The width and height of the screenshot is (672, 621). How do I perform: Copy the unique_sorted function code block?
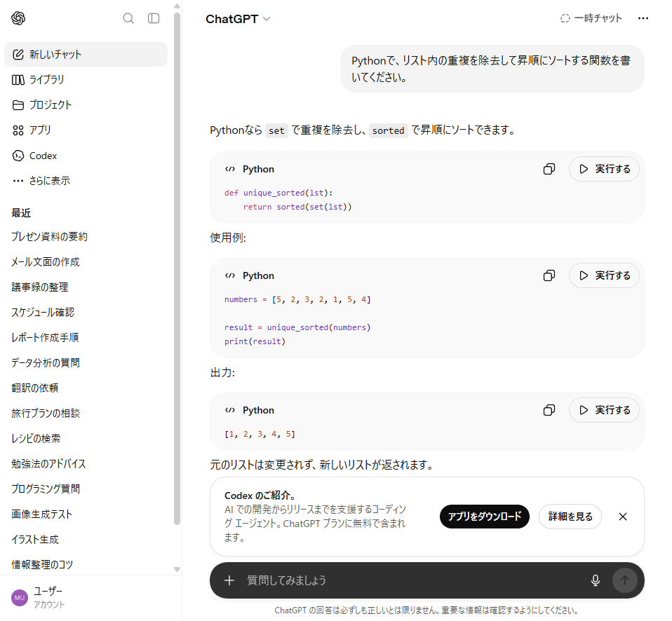click(x=549, y=169)
